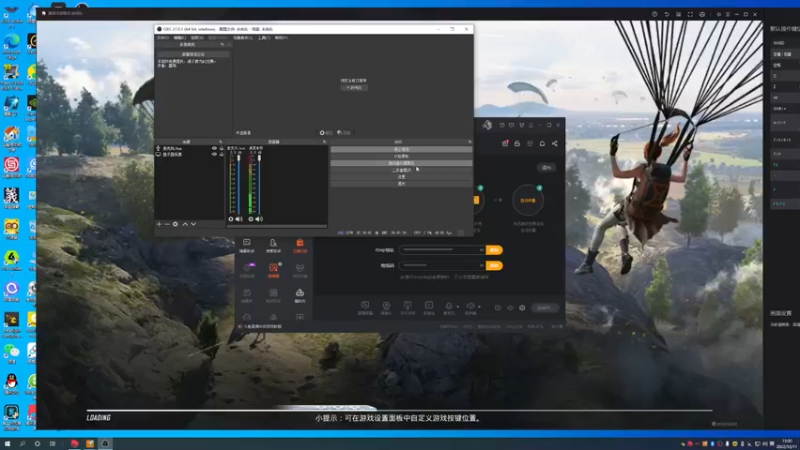Click the OBS icon on the Windows taskbar
Viewport: 800px width, 450px height.
[105, 444]
